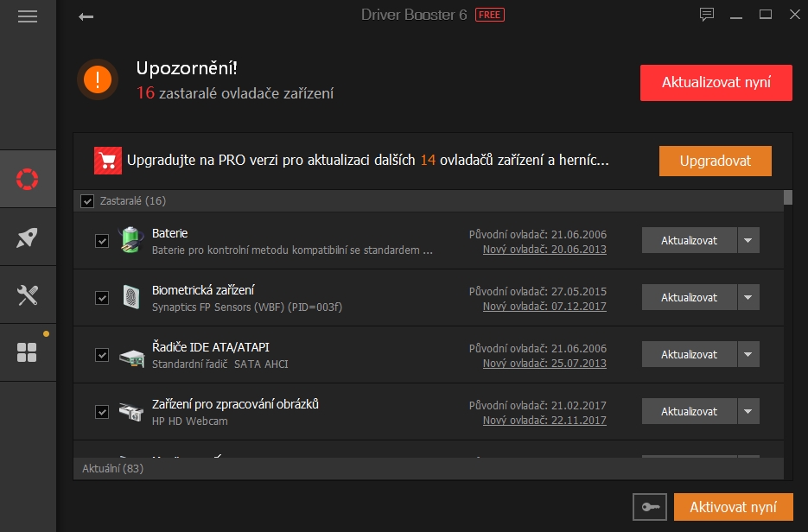Uncheck the Zařízení pro zpracování obrázků checkbox
This screenshot has width=808, height=532.
102,412
